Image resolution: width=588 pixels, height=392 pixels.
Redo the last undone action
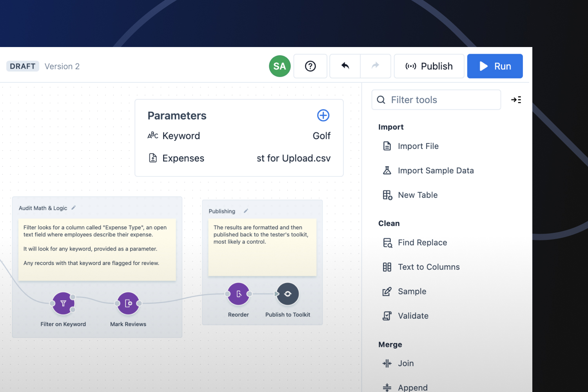[x=375, y=66]
